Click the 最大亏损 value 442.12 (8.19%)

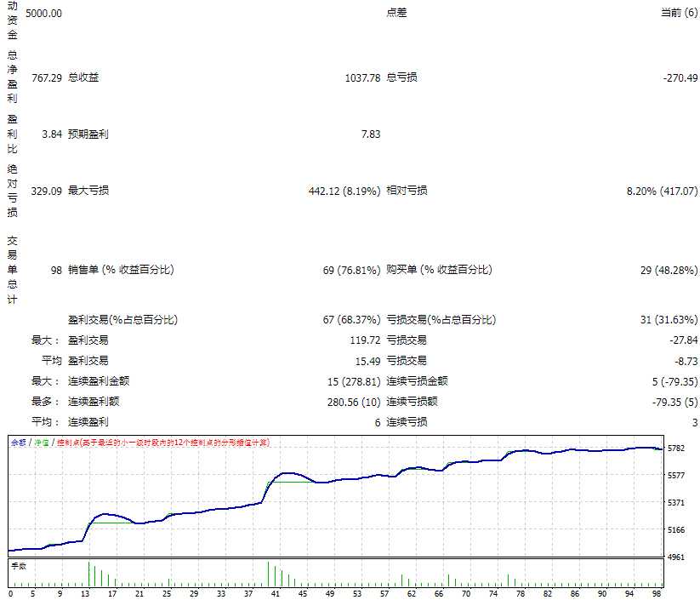[x=344, y=191]
